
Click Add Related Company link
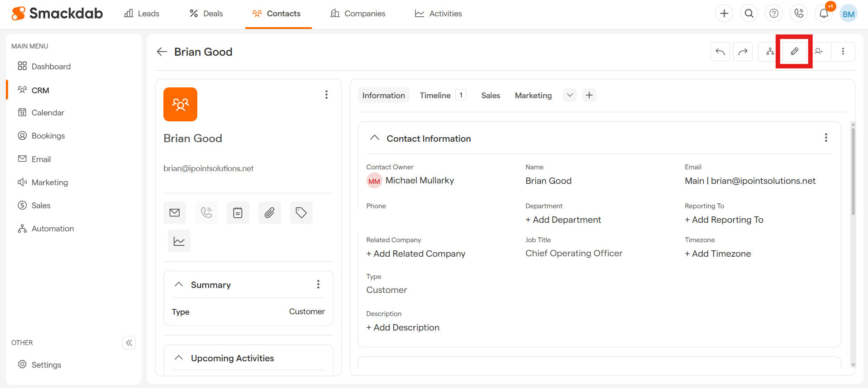coord(415,254)
